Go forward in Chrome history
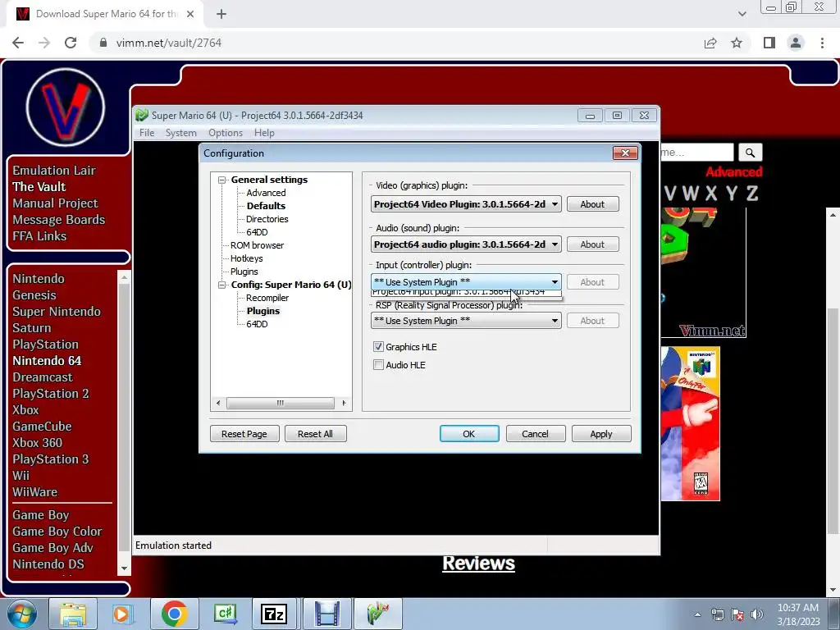Image resolution: width=840 pixels, height=630 pixels. pos(44,43)
